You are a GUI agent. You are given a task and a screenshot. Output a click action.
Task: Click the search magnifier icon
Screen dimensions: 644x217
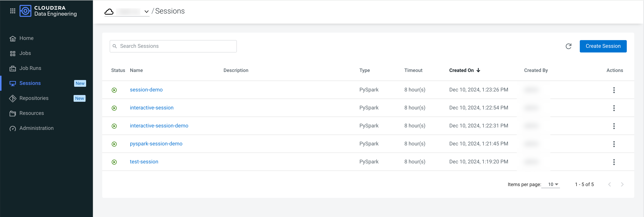[115, 46]
